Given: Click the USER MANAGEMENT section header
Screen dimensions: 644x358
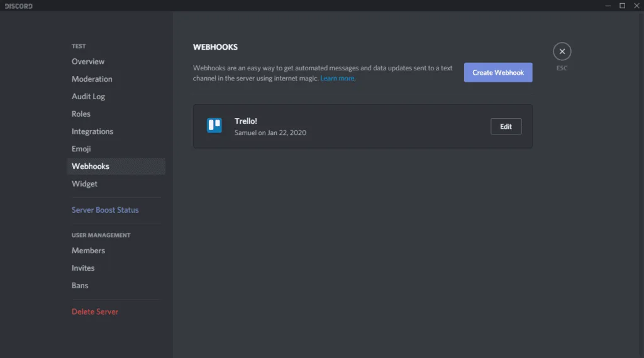Looking at the screenshot, I should tap(101, 236).
